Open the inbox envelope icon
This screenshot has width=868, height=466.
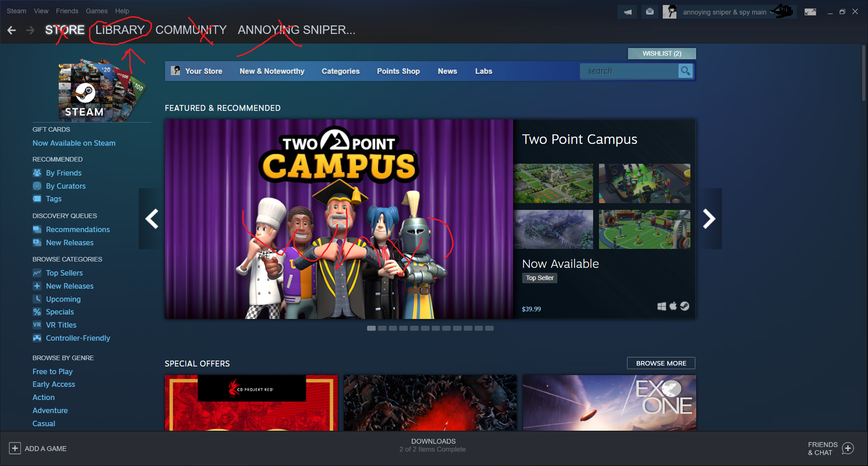pyautogui.click(x=650, y=12)
